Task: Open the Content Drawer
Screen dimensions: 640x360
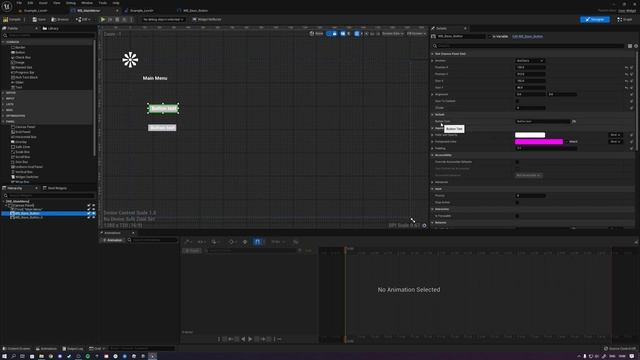Action: click(16, 349)
